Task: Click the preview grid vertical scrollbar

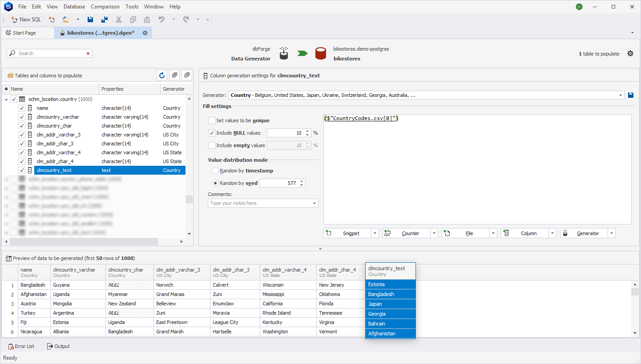Action: pos(635,292)
